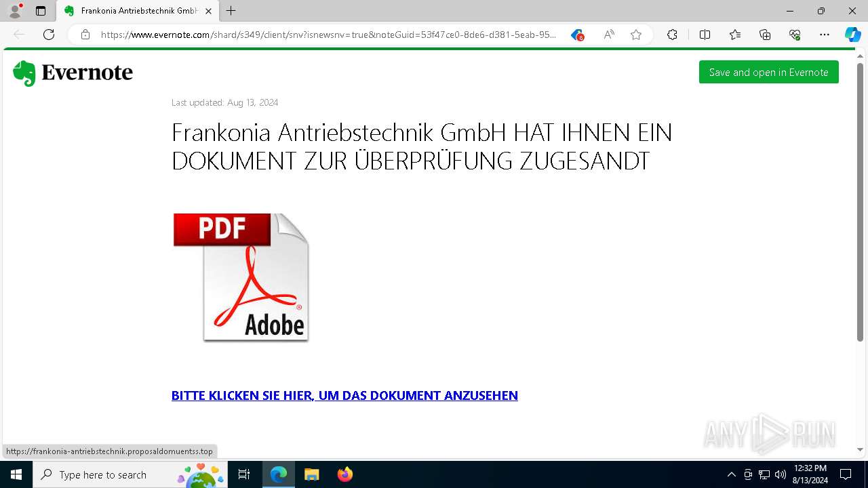
Task: Click the Frankonia Antriebstechnik GmbH note title
Action: [422, 146]
